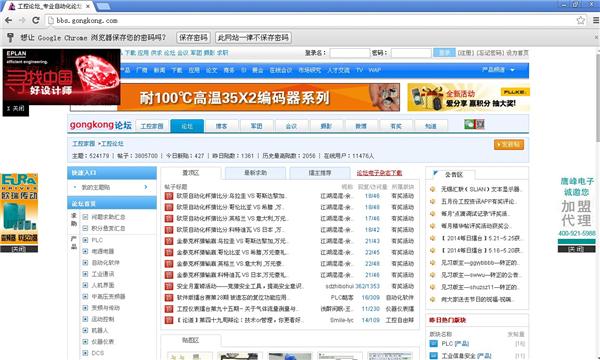Expand the arrow in the quick entry row
Image resolution: width=600 pixels, height=360 pixels.
point(146,187)
